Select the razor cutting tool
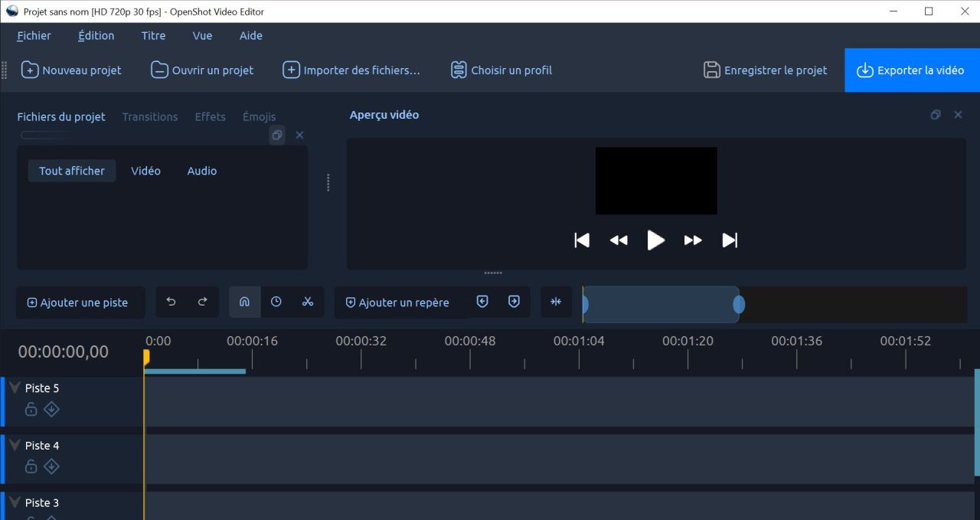 (308, 302)
